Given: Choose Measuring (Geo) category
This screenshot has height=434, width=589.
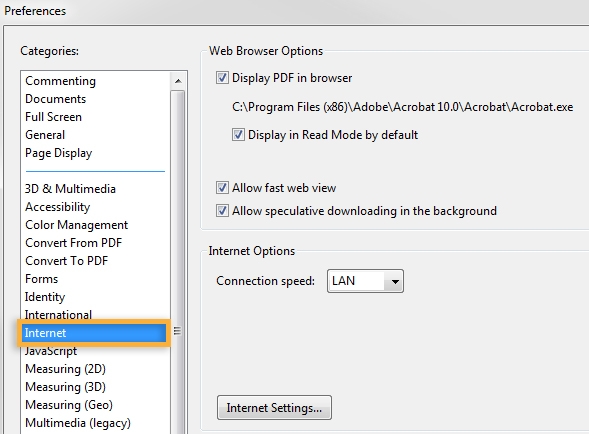Looking at the screenshot, I should click(x=69, y=405).
